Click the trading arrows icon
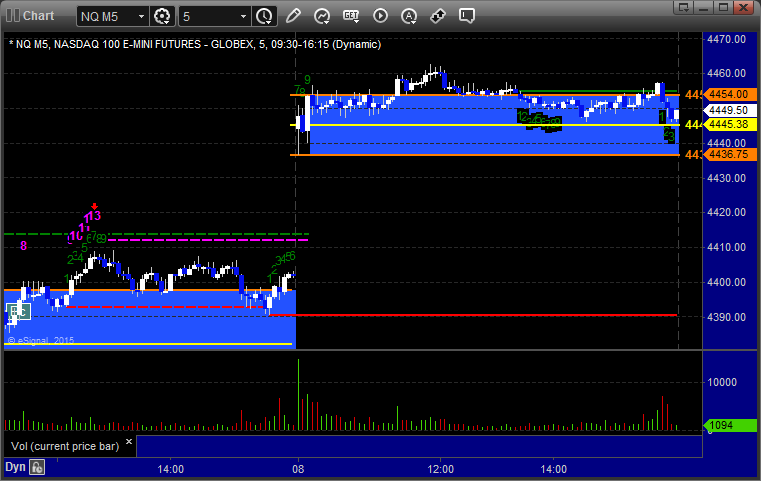The height and width of the screenshot is (481, 761). [x=438, y=16]
